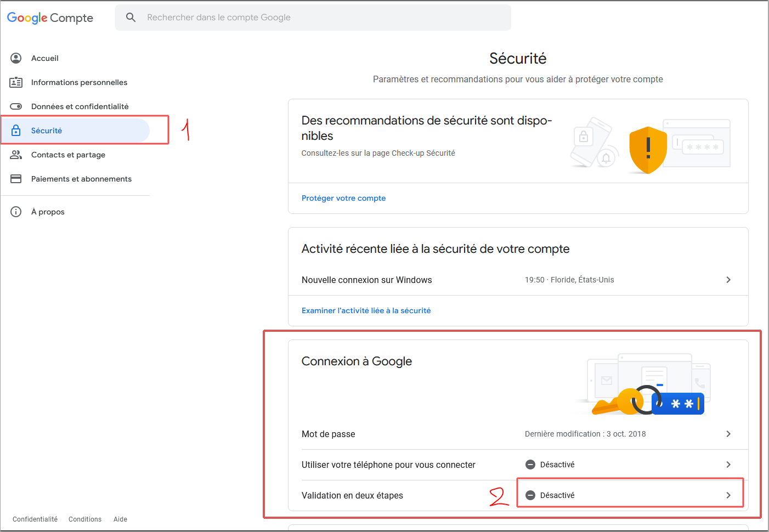
Task: Click the Informations personnelles ID card icon
Action: [16, 82]
